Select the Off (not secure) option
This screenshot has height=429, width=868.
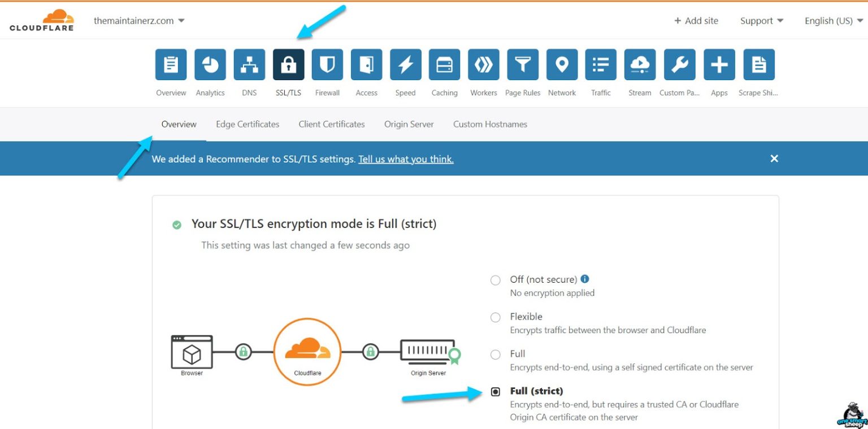point(496,281)
